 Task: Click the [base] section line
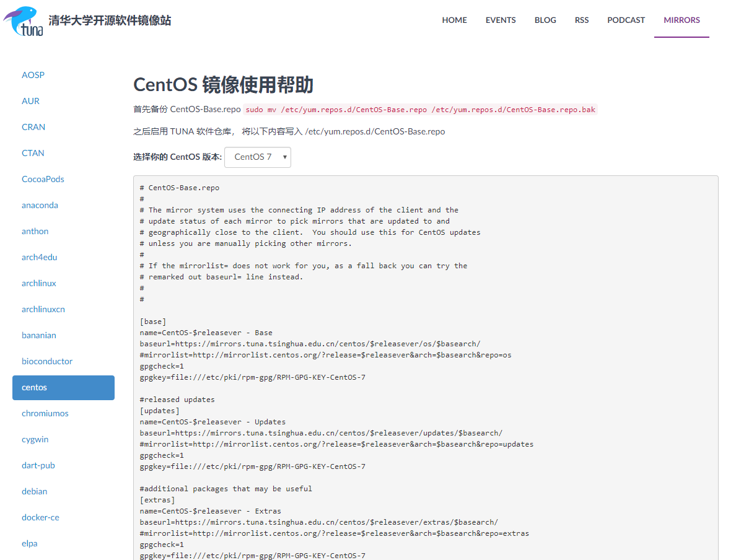pyautogui.click(x=153, y=322)
